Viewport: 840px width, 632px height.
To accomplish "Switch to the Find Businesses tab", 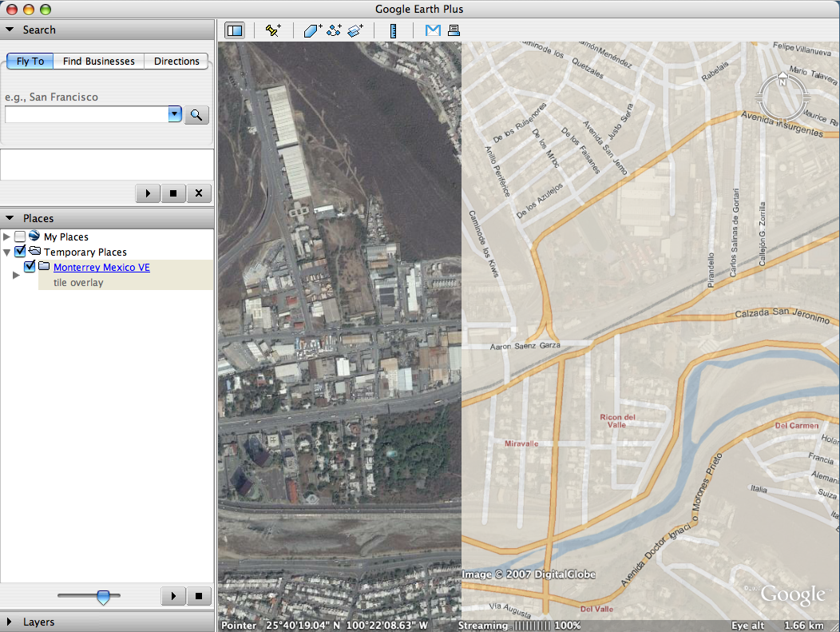I will click(x=98, y=61).
